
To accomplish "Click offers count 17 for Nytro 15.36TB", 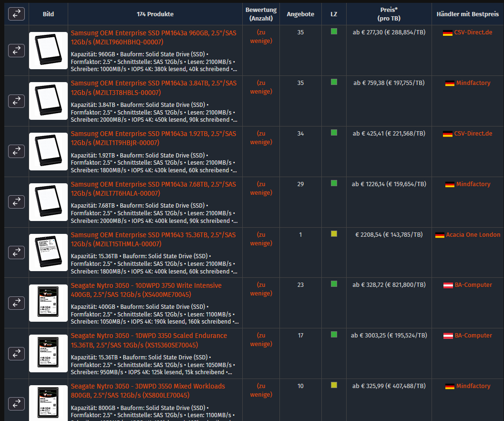I will (300, 335).
